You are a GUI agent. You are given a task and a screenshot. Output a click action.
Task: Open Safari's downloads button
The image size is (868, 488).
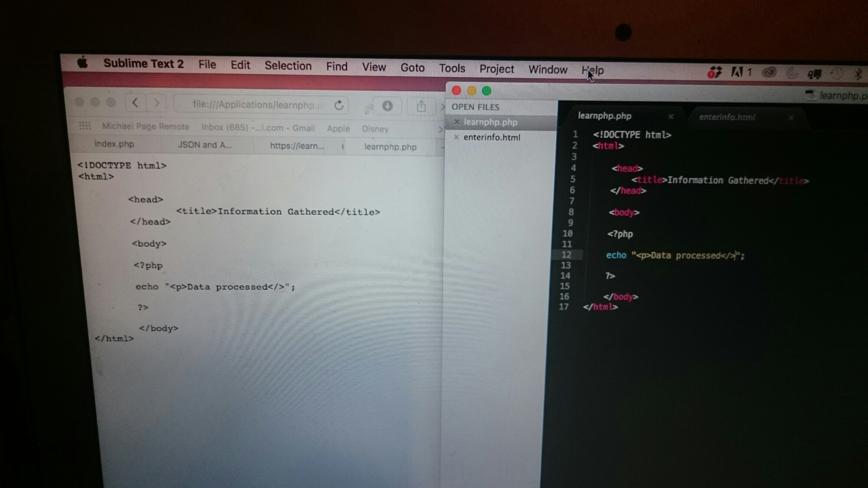[x=388, y=106]
